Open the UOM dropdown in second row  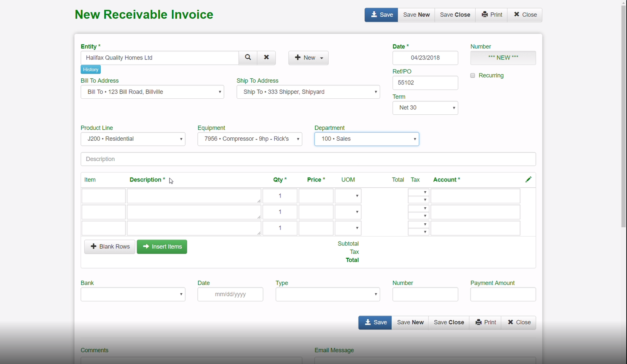click(348, 212)
